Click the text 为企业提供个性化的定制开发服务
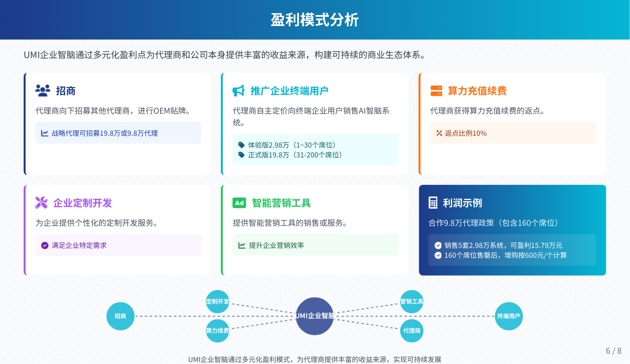This screenshot has height=364, width=630. (x=97, y=223)
